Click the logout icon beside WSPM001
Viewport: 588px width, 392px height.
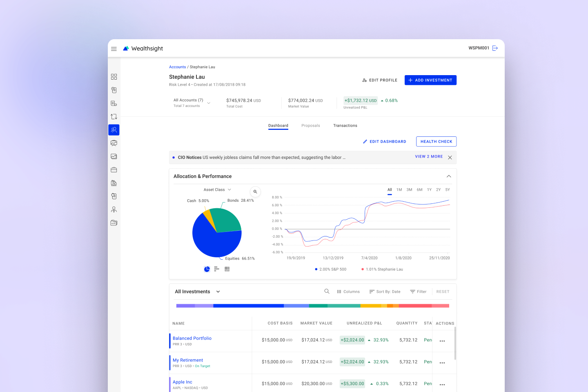tap(495, 48)
